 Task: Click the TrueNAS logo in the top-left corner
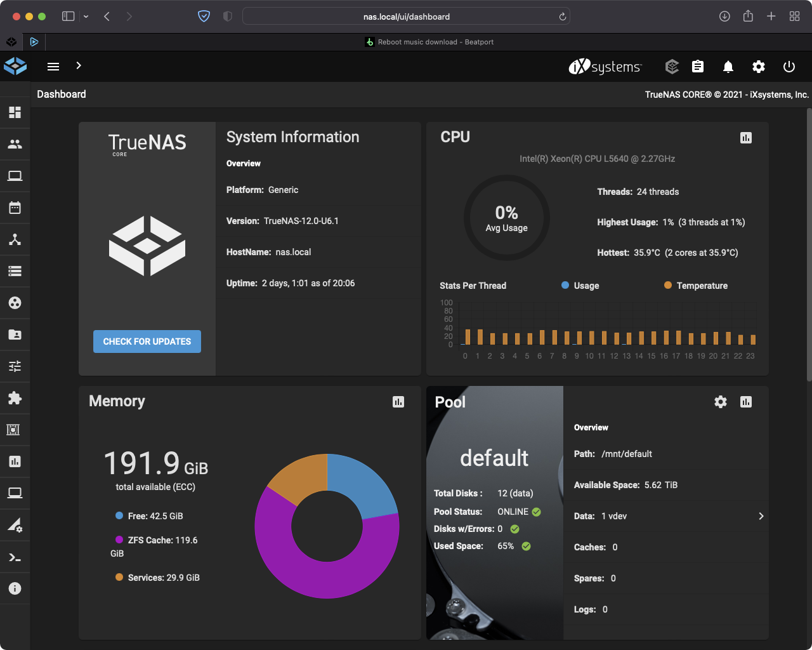pos(15,66)
